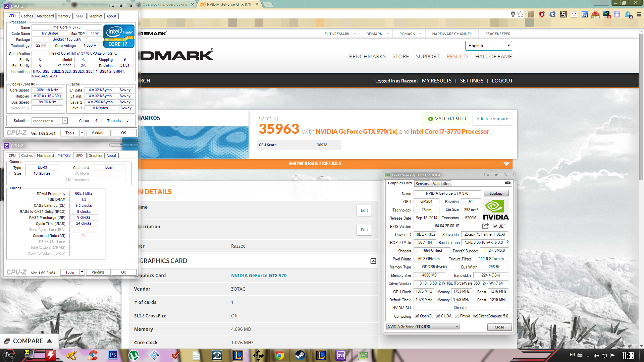This screenshot has width=644, height=362.
Task: Click the Edit button for Description row
Action: 364,230
